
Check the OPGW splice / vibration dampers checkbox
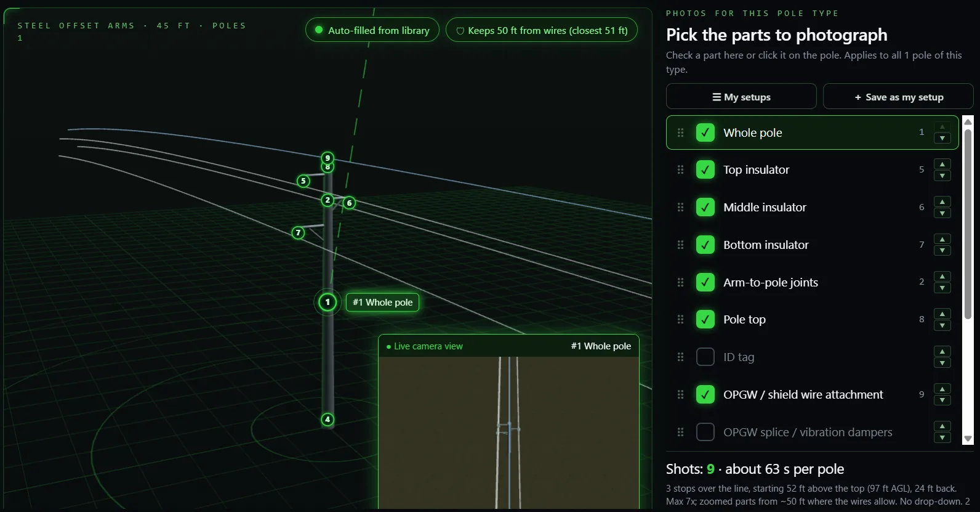point(705,432)
